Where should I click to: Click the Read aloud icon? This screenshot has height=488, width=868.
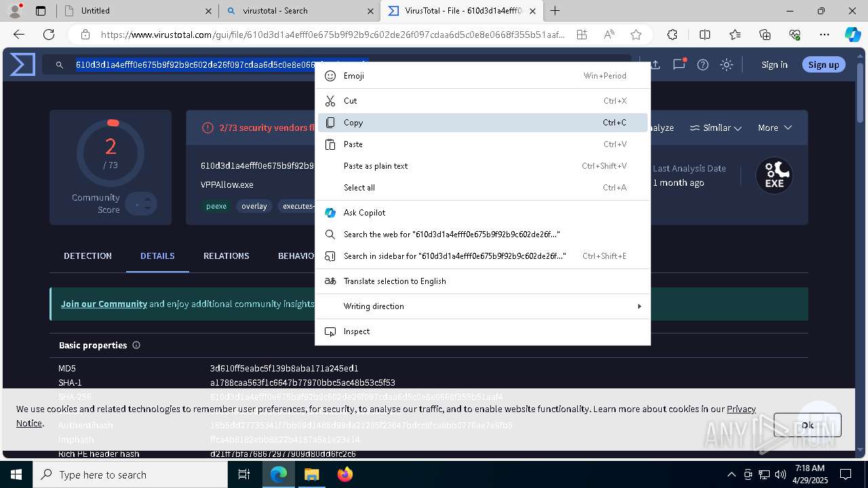609,35
